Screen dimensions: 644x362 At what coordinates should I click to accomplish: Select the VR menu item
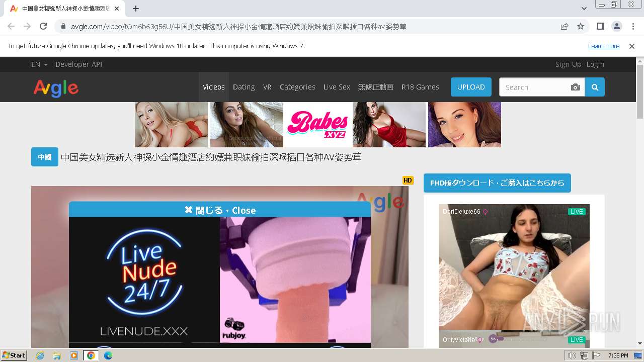point(267,87)
